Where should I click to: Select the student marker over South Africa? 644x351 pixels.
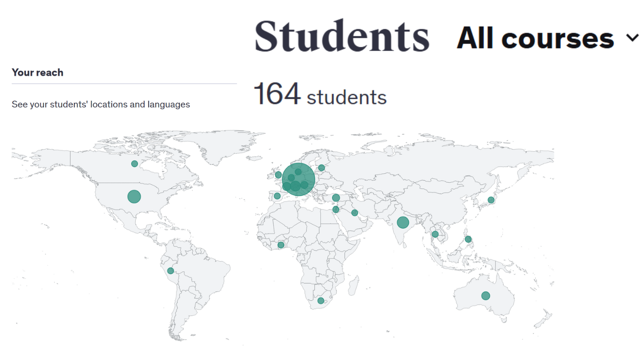[321, 301]
